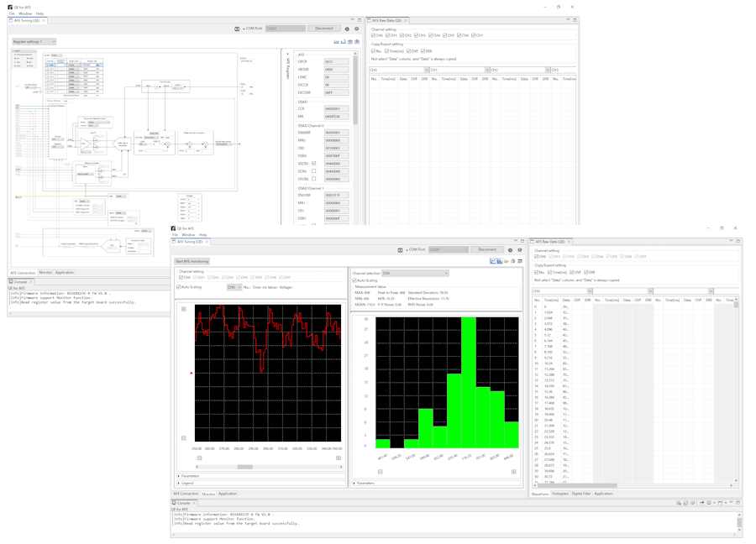Viewport: 756px width, 544px height.
Task: Toggle Auto Scaling checkbox in histogram panel
Action: pos(355,280)
